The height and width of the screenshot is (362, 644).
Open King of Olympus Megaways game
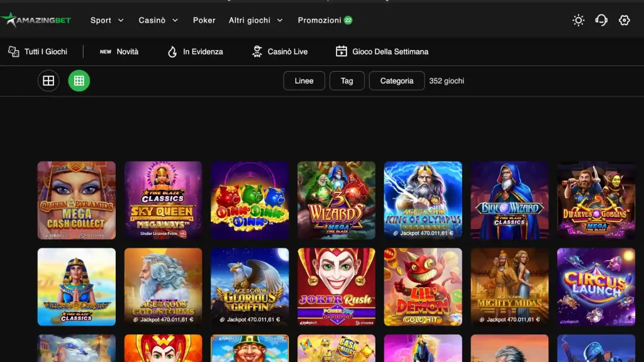tap(423, 200)
